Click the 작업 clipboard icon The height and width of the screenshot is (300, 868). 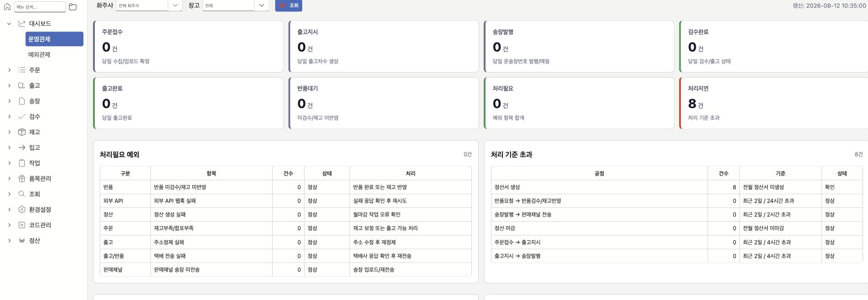(21, 163)
